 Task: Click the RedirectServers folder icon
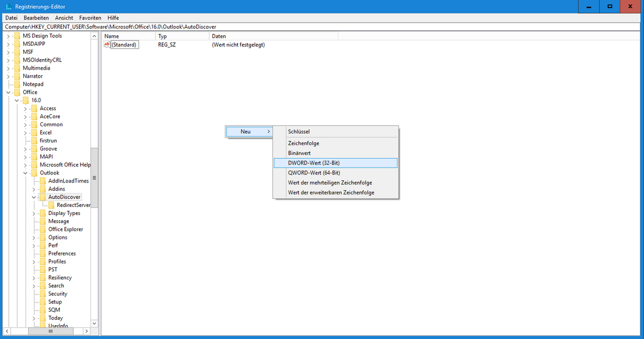51,205
